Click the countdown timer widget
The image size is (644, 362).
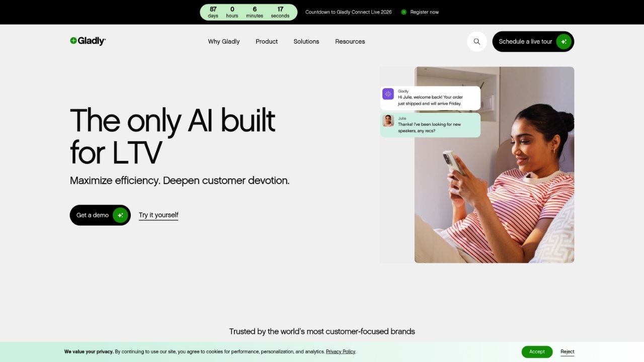(x=249, y=12)
